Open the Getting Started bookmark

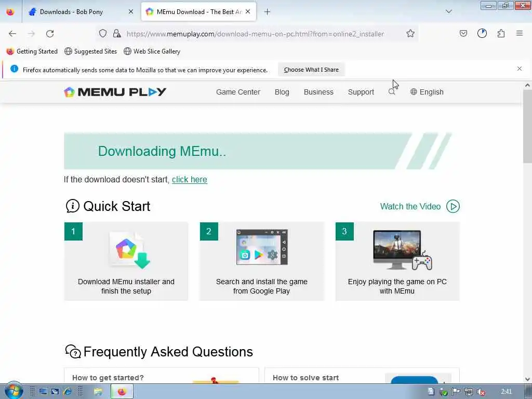point(32,51)
